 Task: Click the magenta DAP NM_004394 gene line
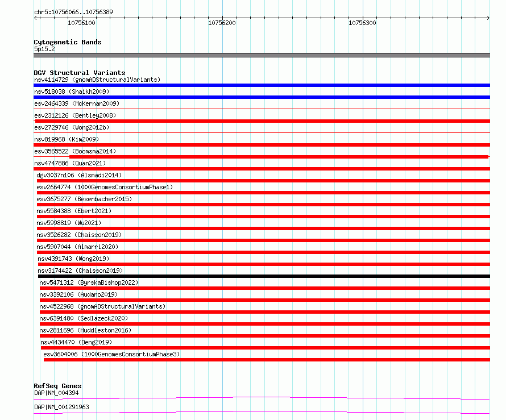point(262,398)
